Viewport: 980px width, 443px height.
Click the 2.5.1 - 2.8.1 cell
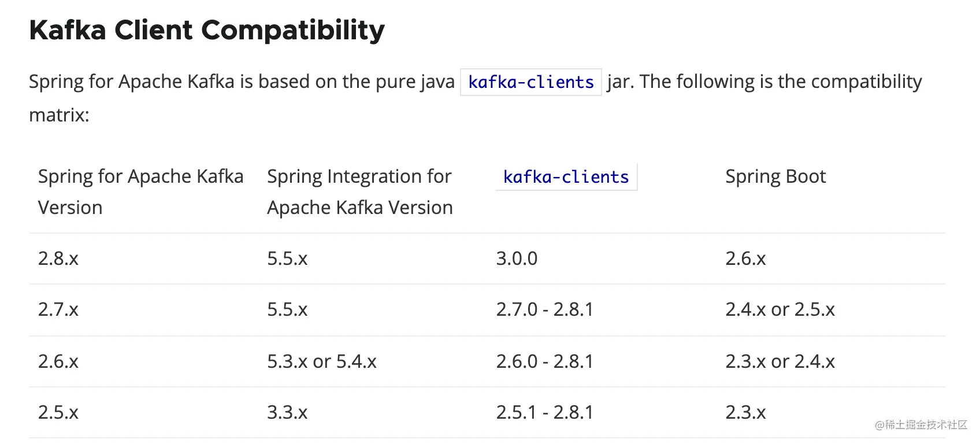545,412
